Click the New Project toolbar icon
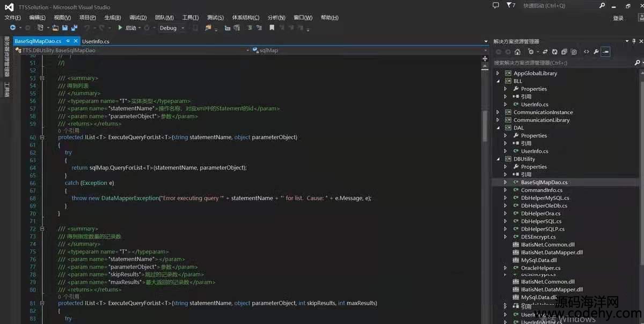The width and height of the screenshot is (644, 324). pos(40,28)
